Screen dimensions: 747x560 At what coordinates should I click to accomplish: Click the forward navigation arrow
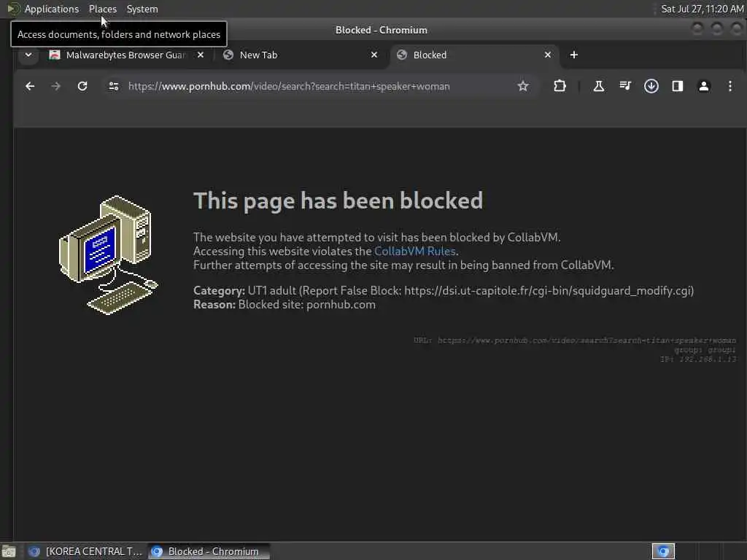pyautogui.click(x=55, y=86)
